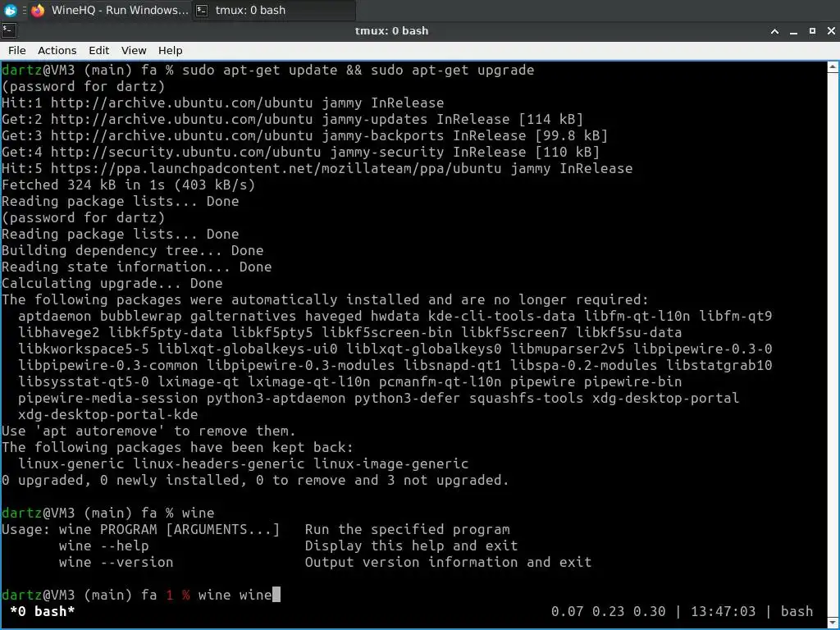Open the Help menu
The height and width of the screenshot is (630, 840).
coord(171,50)
